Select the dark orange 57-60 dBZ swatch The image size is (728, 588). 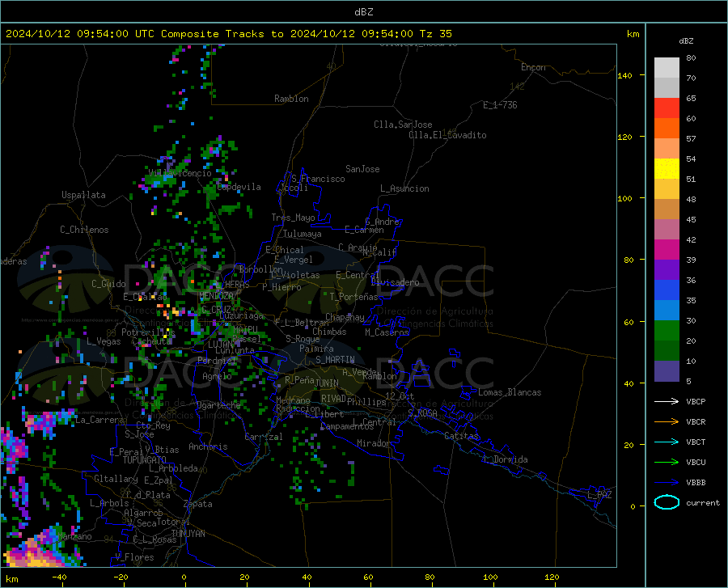coord(667,128)
